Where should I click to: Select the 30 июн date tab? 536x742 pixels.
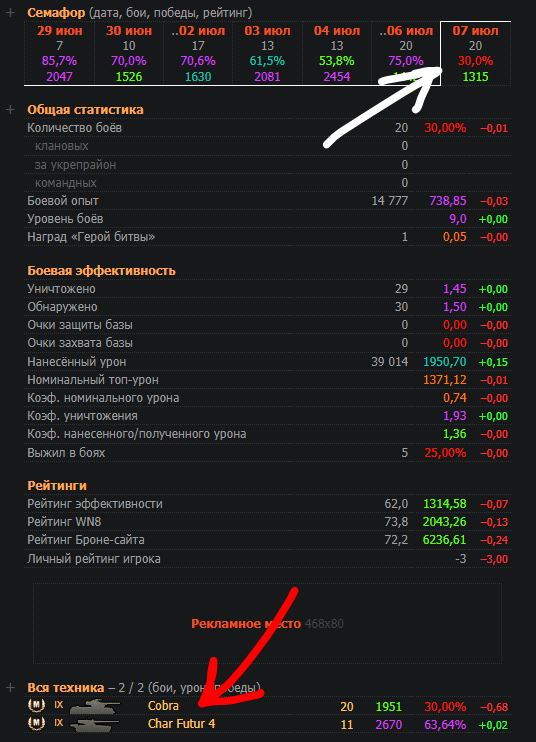pyautogui.click(x=129, y=53)
